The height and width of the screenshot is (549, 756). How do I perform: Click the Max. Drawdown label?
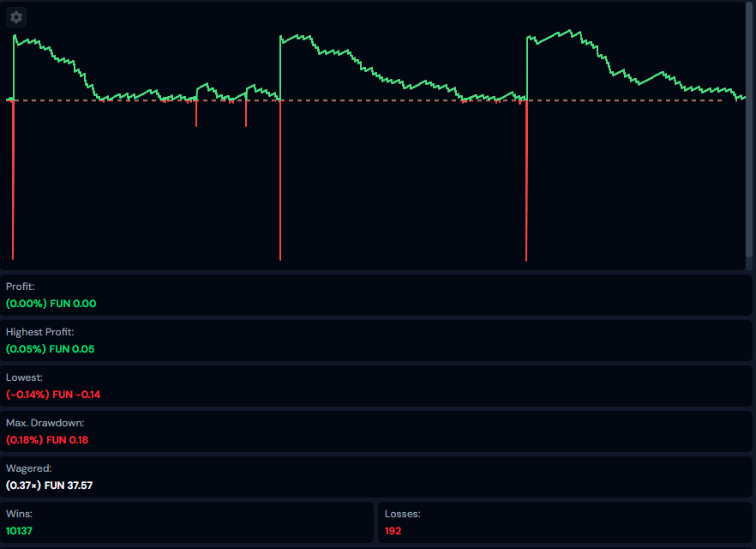pos(45,423)
